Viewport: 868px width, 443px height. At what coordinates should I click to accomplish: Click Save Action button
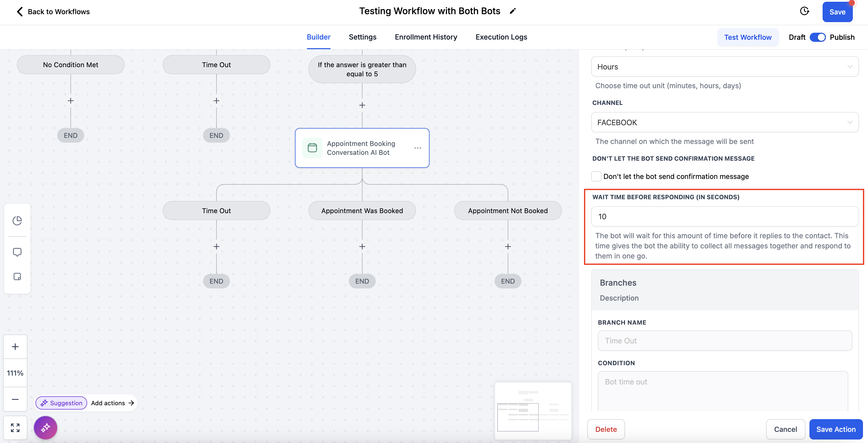coord(836,429)
